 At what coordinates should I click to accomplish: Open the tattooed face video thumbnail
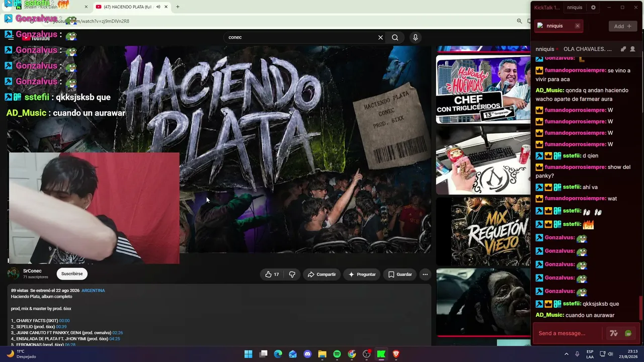483,302
